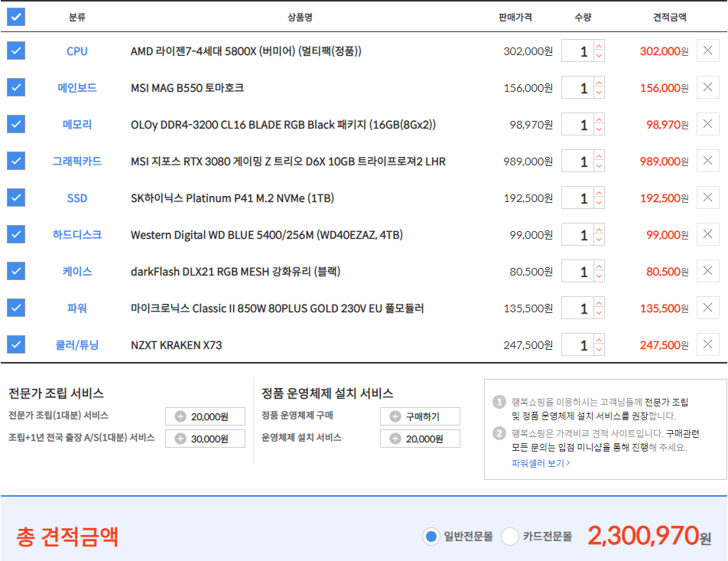The image size is (728, 561).
Task: Click product name 마이크로닉스 Classic II 850W
Action: pyautogui.click(x=277, y=308)
